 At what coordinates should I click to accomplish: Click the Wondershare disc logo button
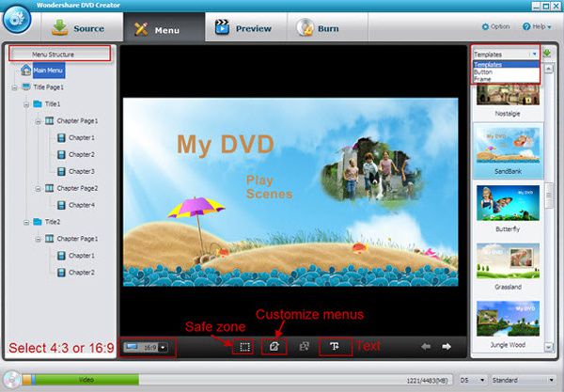click(x=17, y=20)
